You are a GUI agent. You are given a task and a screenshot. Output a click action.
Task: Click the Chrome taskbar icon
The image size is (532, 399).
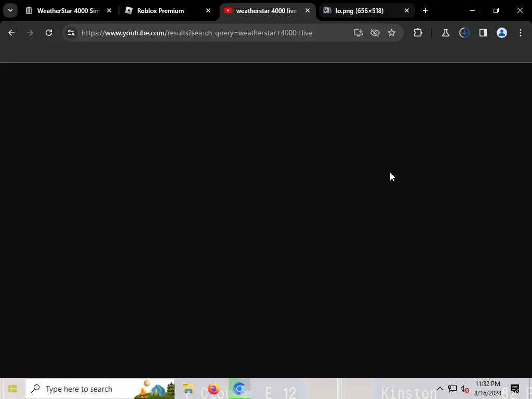pyautogui.click(x=239, y=389)
